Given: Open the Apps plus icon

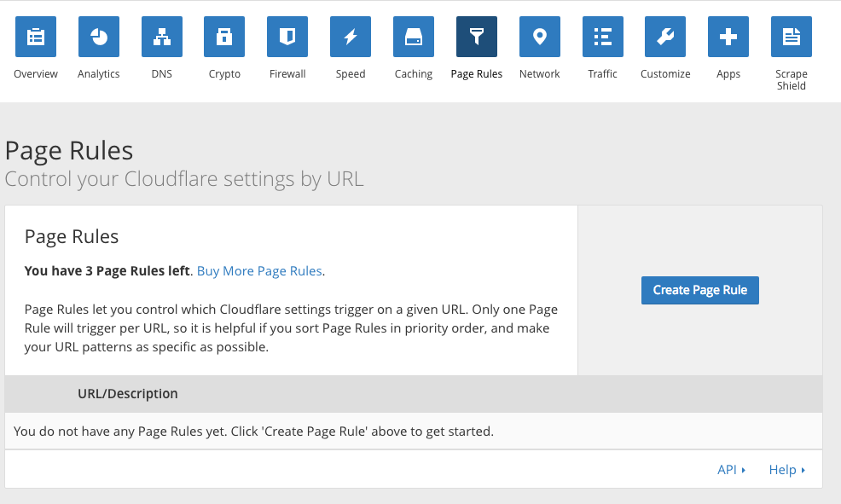Looking at the screenshot, I should click(728, 37).
